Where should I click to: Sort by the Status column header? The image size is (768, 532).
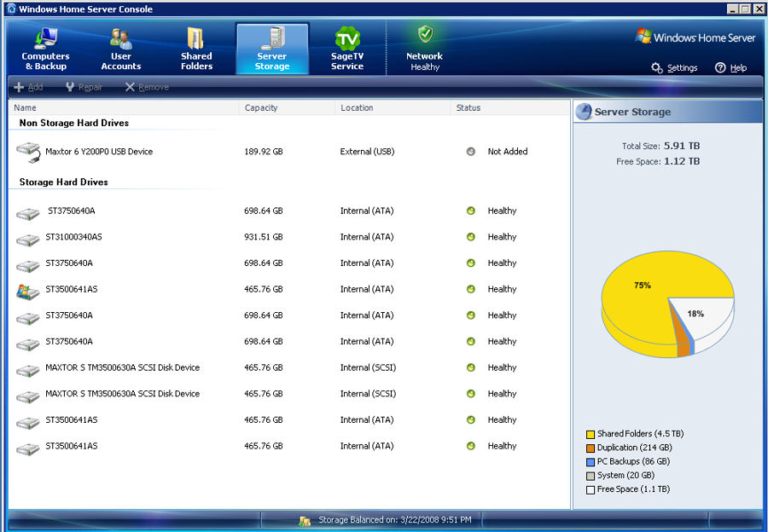coord(510,107)
